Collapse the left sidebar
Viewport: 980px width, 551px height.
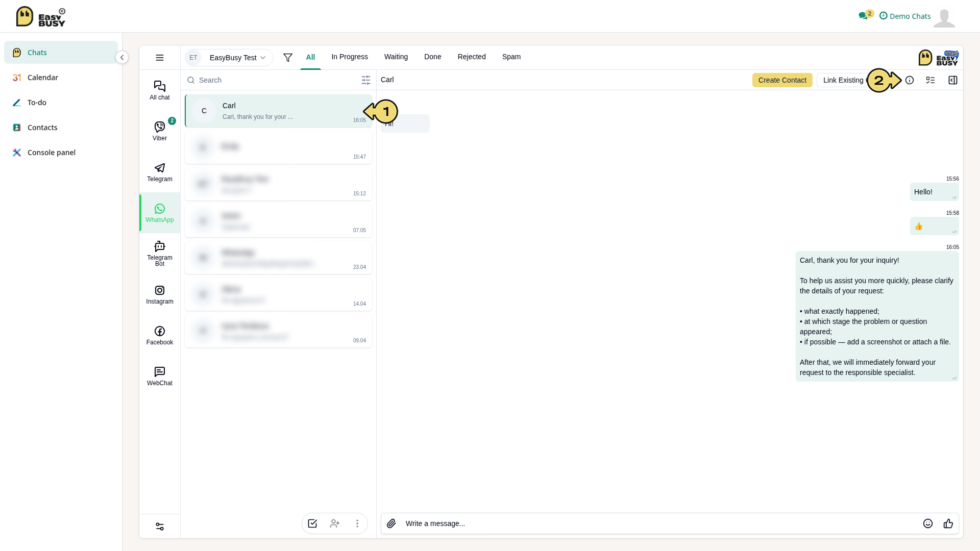[122, 57]
